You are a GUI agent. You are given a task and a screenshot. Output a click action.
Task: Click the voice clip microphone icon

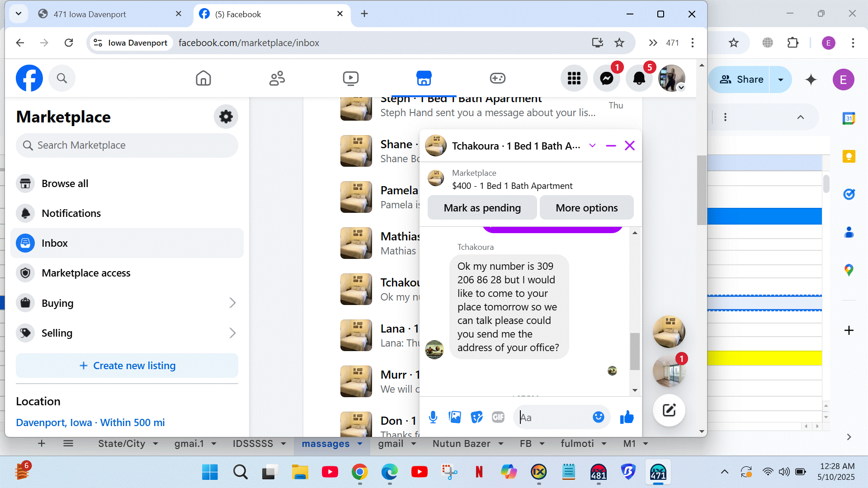433,417
